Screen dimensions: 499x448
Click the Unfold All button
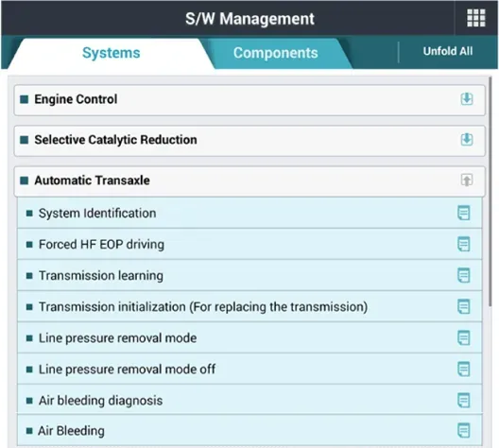pyautogui.click(x=448, y=51)
